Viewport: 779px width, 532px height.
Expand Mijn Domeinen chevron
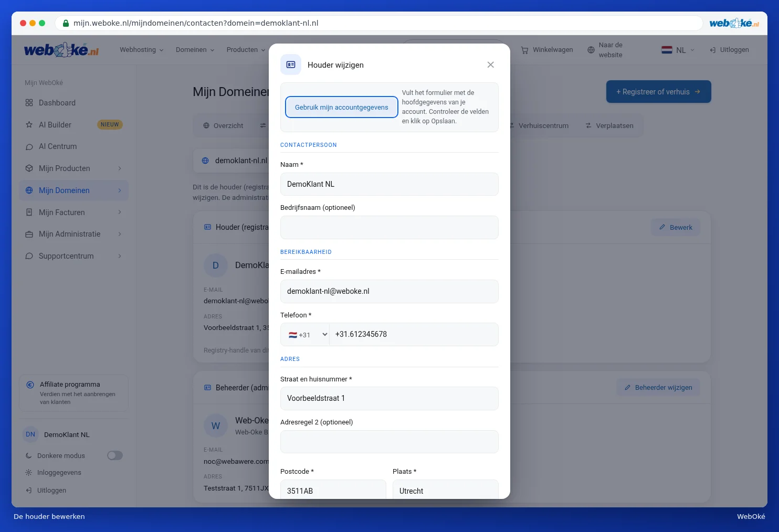[120, 190]
